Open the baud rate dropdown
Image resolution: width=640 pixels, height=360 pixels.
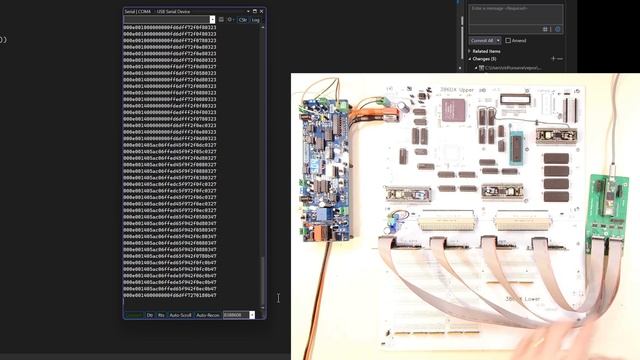(252, 315)
